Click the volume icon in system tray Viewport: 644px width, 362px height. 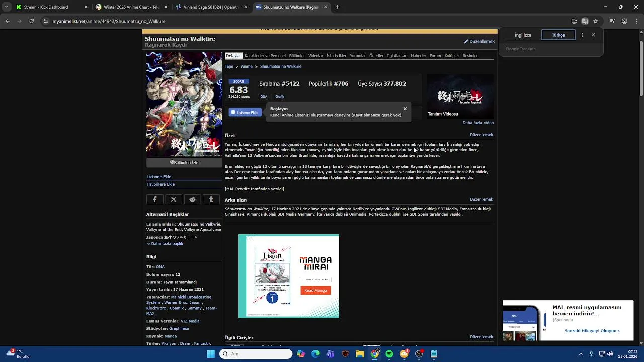tap(610, 354)
